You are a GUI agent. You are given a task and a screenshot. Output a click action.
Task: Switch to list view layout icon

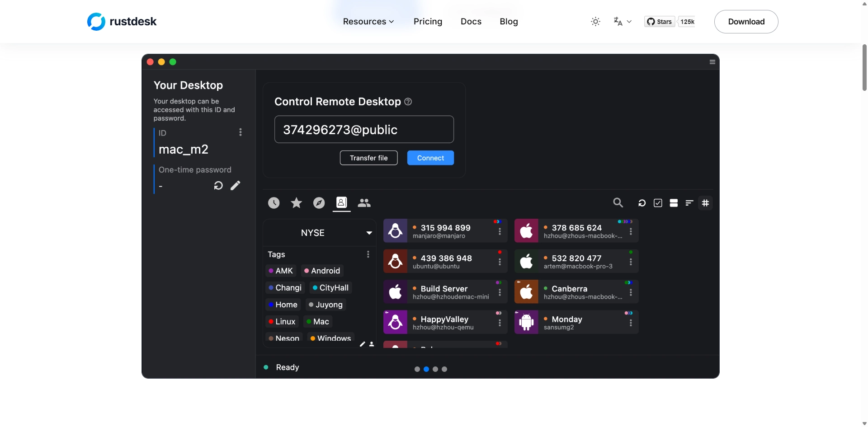click(674, 203)
